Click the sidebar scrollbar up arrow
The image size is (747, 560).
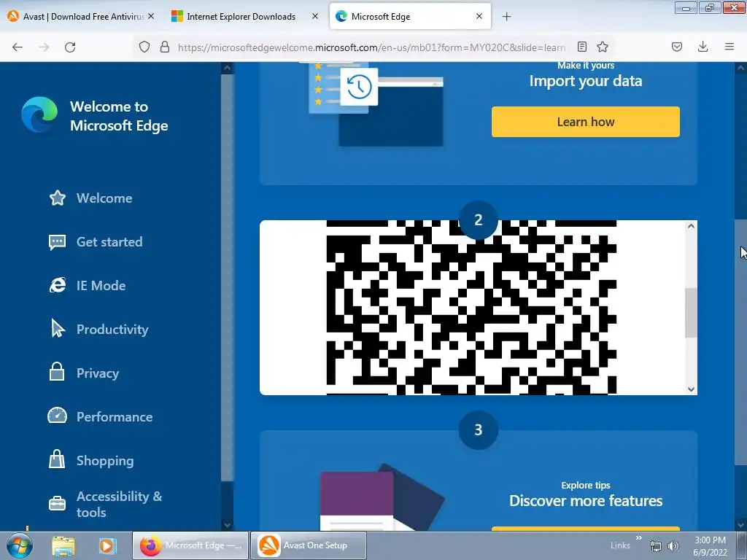click(228, 68)
